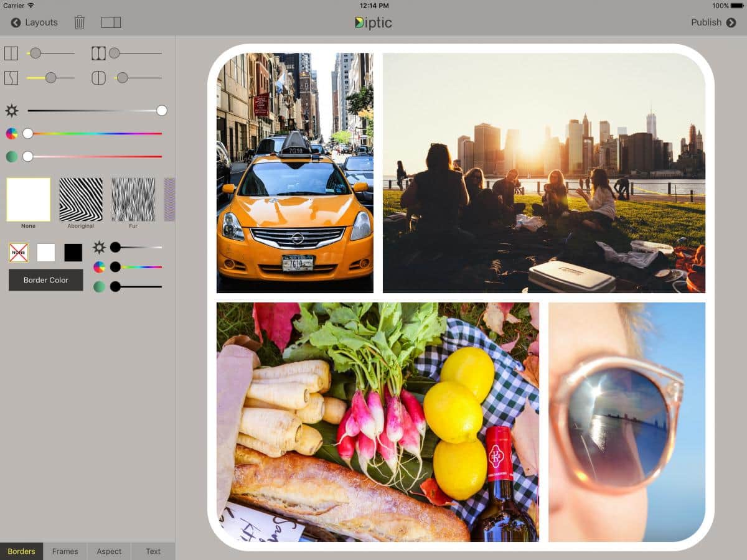Click the rainbow hue wheel icon
Screen dimensions: 747x560
[12, 133]
